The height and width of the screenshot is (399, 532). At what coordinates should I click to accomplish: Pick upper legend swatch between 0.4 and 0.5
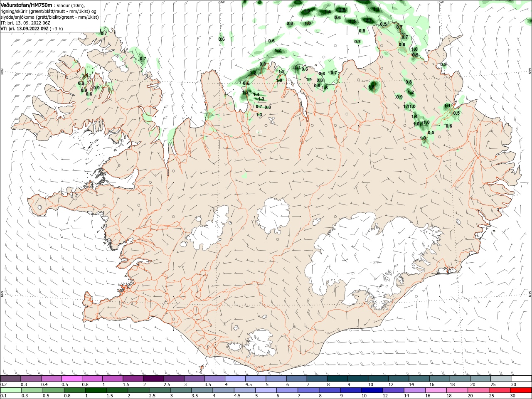tap(51, 379)
